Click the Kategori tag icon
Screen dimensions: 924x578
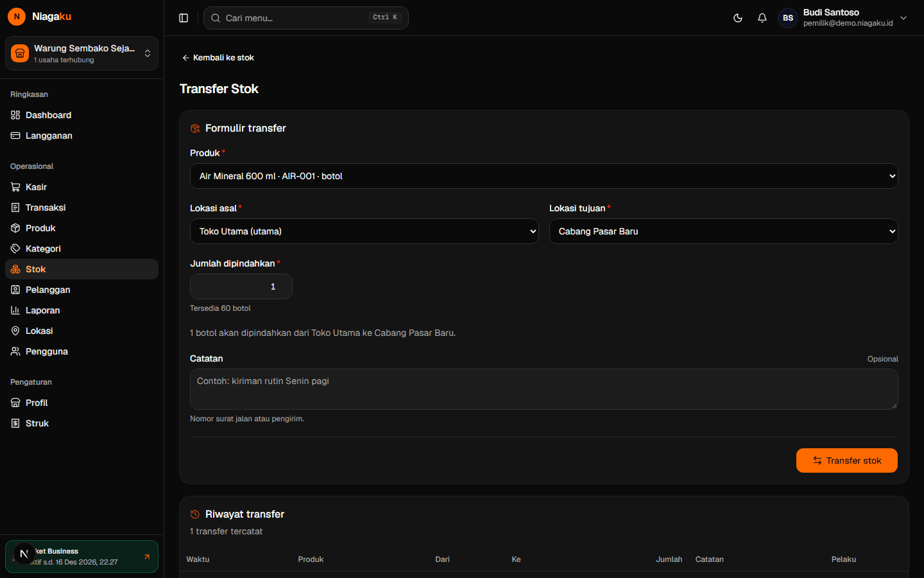coord(15,249)
